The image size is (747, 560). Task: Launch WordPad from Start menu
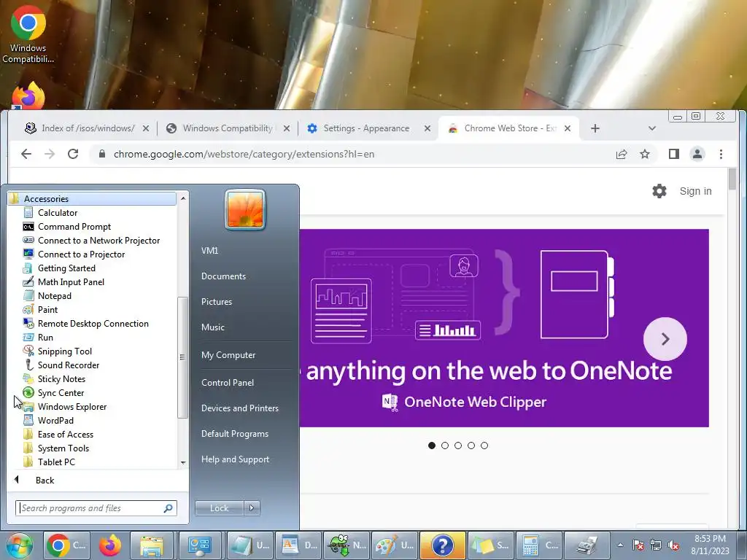(x=55, y=420)
